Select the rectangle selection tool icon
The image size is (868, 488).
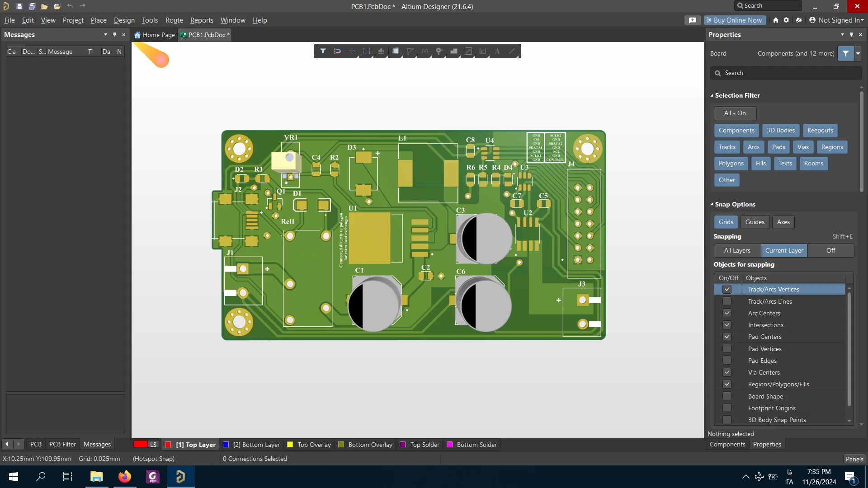[367, 51]
